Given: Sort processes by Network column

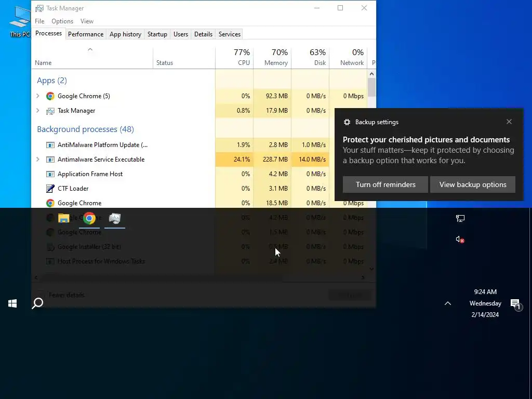Looking at the screenshot, I should tap(349, 58).
